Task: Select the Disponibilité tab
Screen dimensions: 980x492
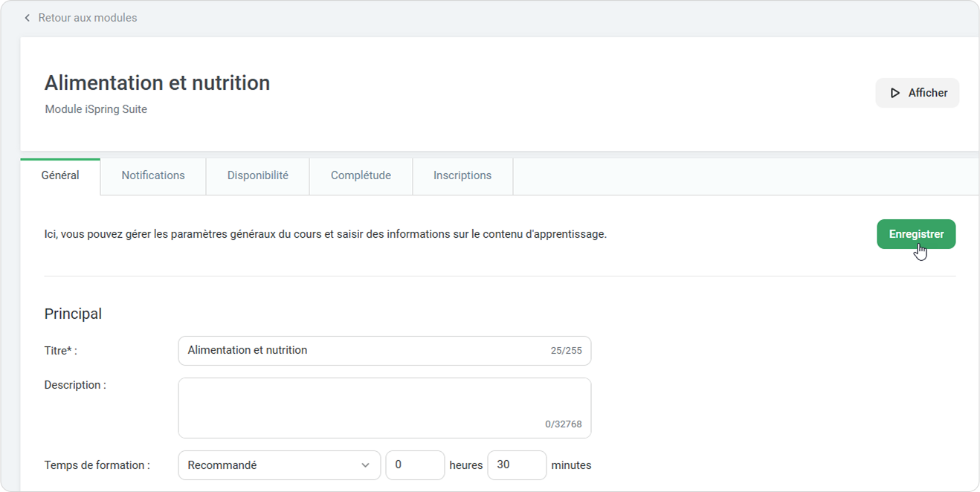Action: click(x=257, y=176)
